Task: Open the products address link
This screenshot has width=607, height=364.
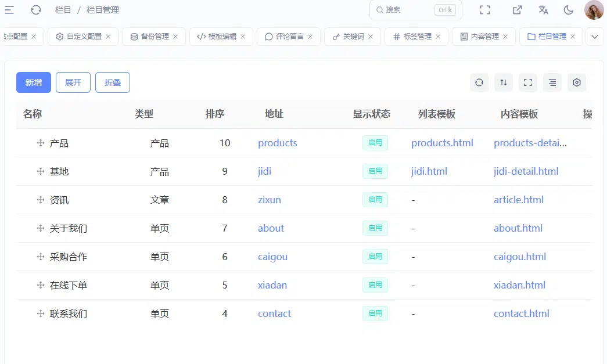Action: [278, 143]
